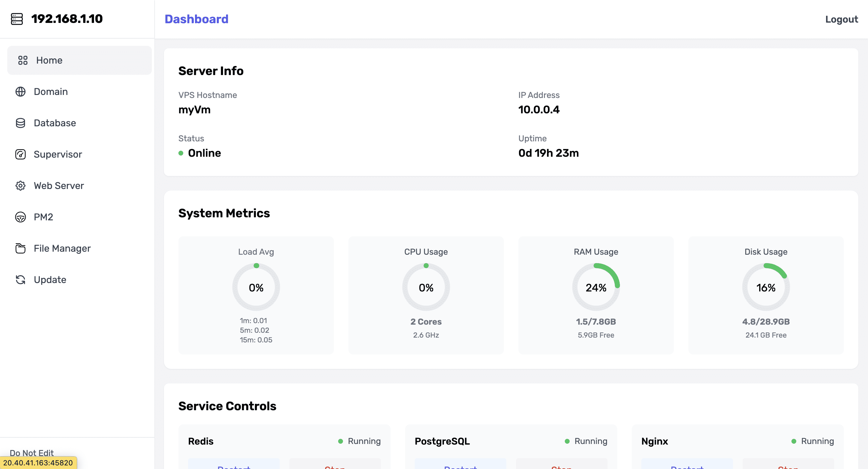Viewport: 868px width, 469px height.
Task: Click the Home grid icon in sidebar
Action: (23, 60)
